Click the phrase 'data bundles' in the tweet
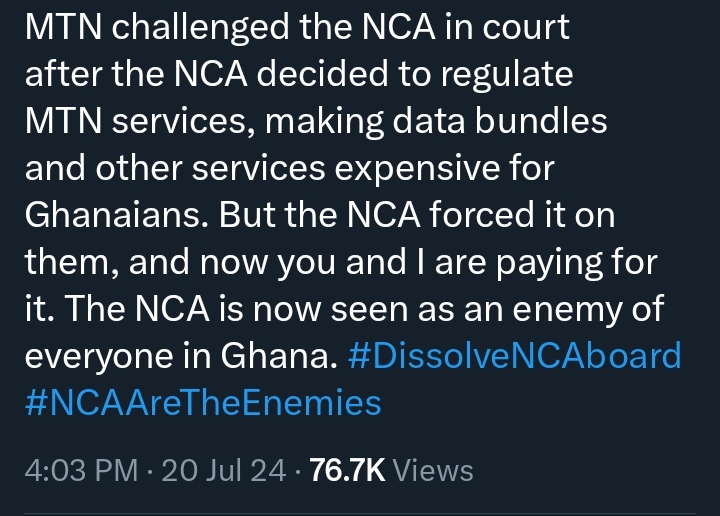This screenshot has width=720, height=516. (x=500, y=121)
